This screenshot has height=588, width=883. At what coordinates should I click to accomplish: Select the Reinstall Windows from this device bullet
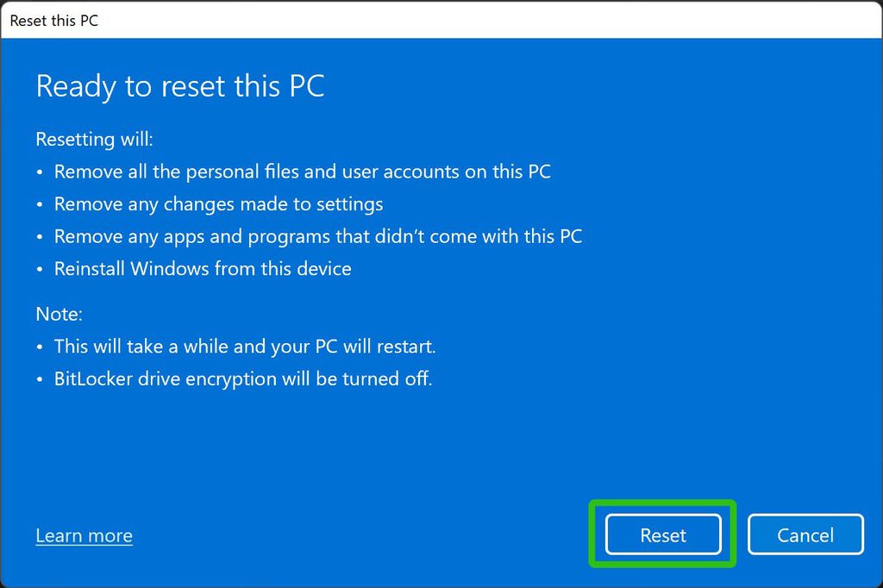point(203,268)
